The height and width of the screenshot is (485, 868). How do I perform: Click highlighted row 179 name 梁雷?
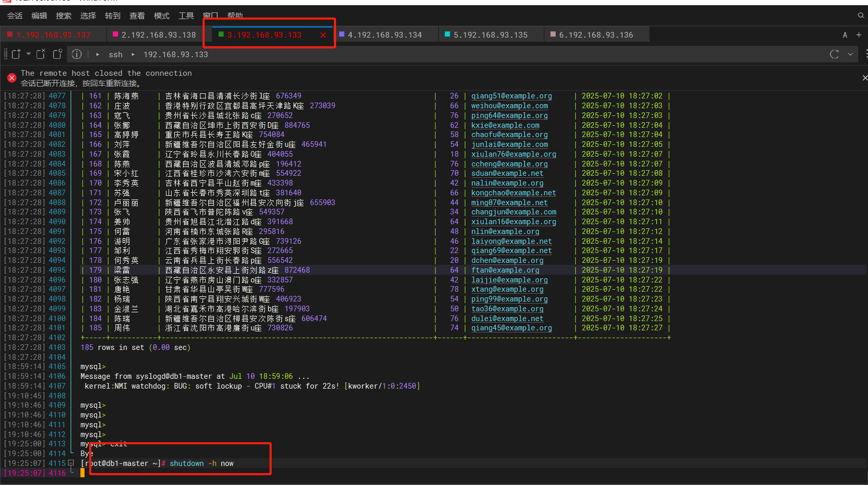click(122, 270)
